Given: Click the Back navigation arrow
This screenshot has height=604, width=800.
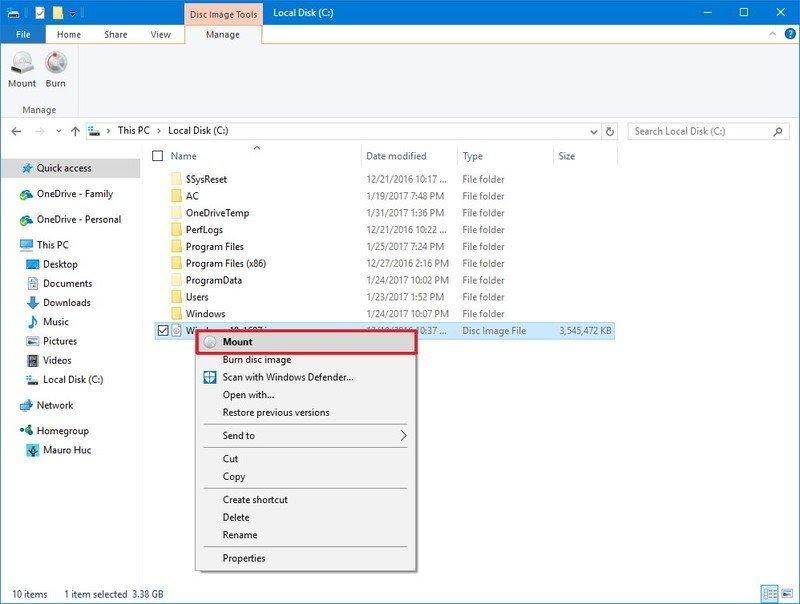Looking at the screenshot, I should click(x=16, y=131).
